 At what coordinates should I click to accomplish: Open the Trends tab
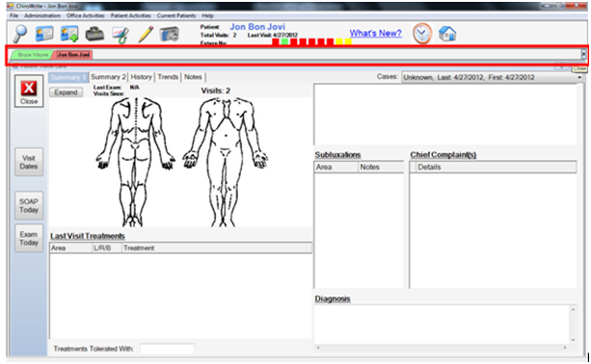[168, 77]
